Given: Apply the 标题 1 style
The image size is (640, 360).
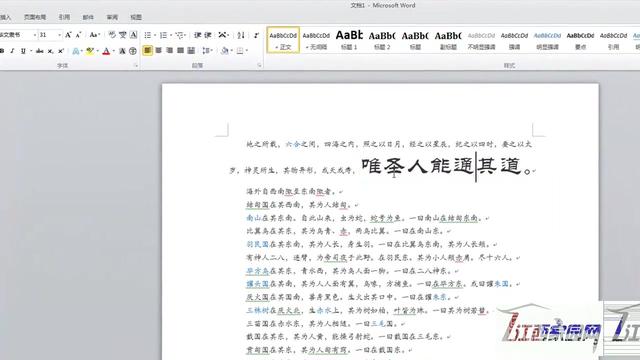Looking at the screenshot, I should click(349, 40).
